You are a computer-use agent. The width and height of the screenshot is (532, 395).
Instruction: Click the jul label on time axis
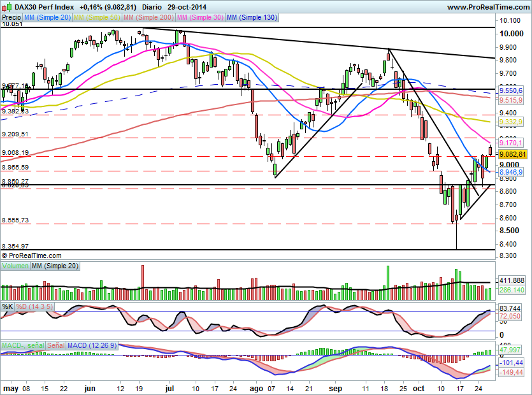click(169, 389)
